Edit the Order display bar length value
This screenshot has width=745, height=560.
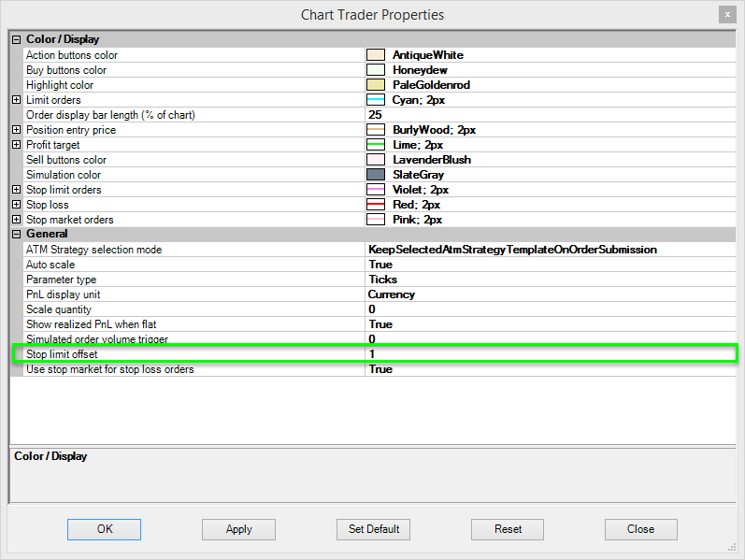[550, 115]
